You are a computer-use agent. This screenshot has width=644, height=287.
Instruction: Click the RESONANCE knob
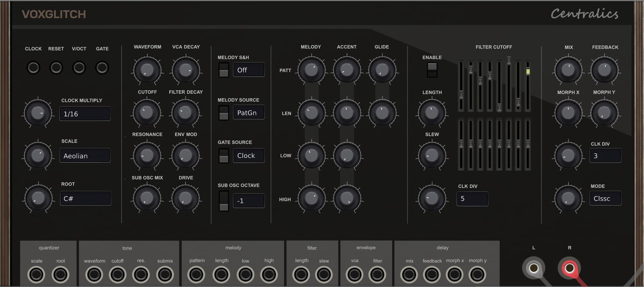point(147,156)
